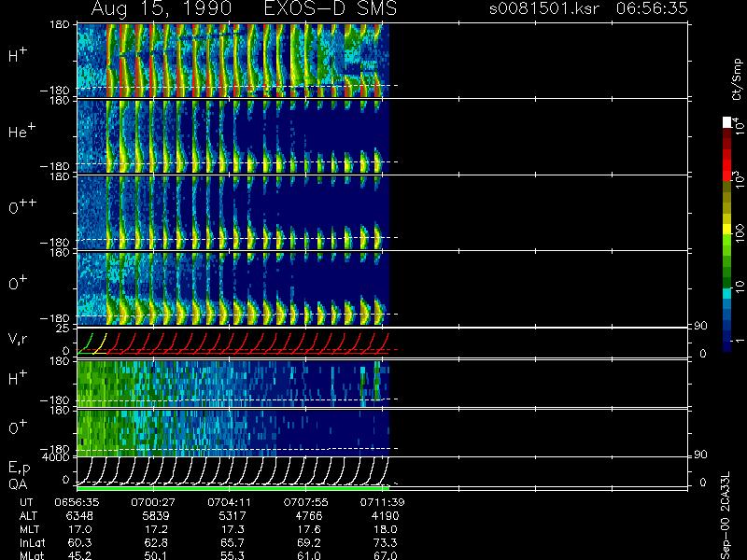This screenshot has height=560, width=747.
Task: Select the UT value '0700:27'
Action: (x=153, y=502)
